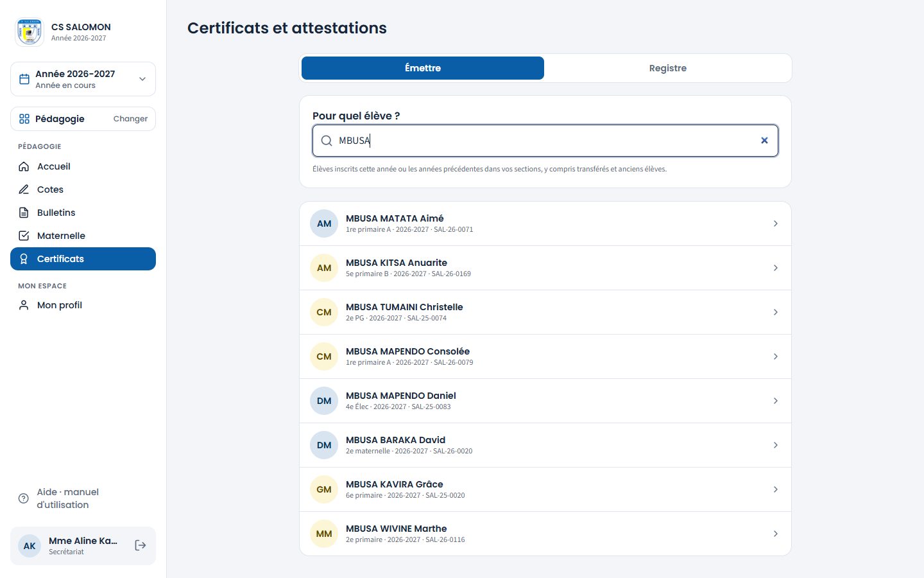Select student MBUSA TUMAINI Christelle

(x=545, y=312)
